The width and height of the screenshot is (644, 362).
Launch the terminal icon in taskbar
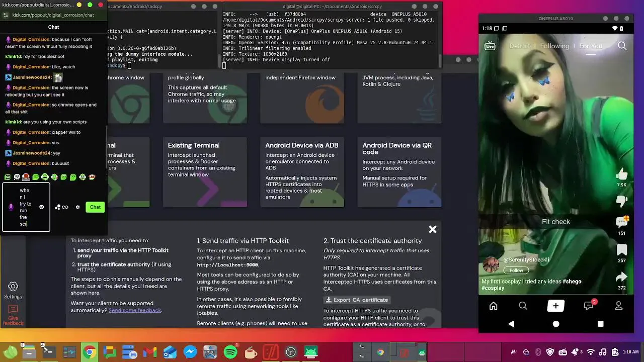click(x=49, y=352)
